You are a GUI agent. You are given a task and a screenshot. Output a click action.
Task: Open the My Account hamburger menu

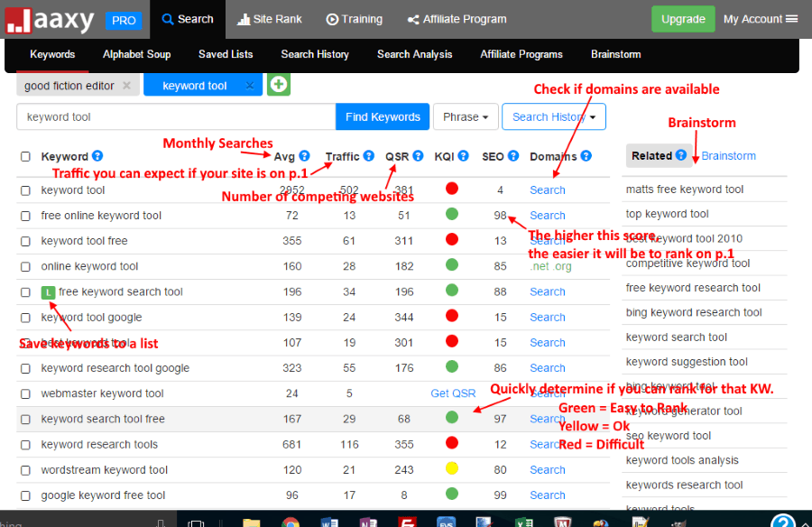point(791,19)
